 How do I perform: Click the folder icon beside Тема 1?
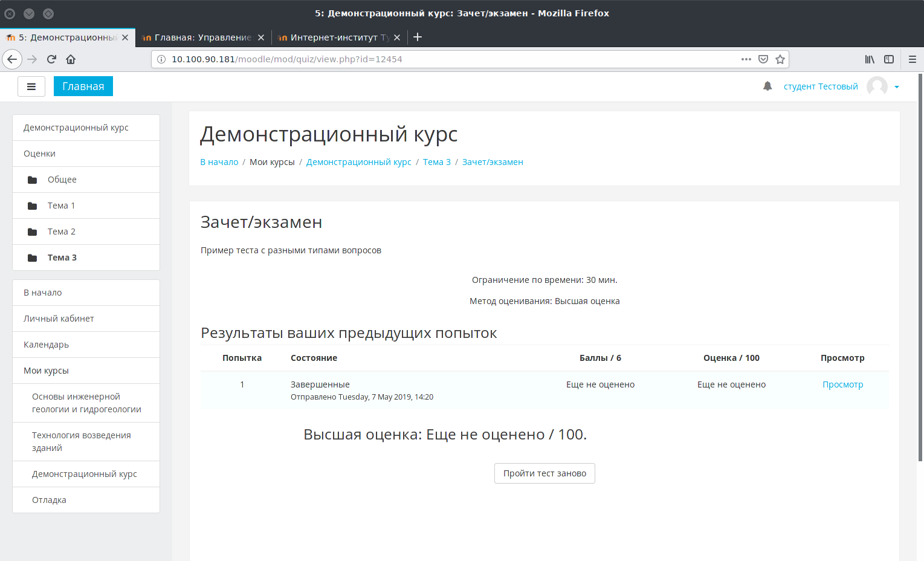click(x=33, y=206)
